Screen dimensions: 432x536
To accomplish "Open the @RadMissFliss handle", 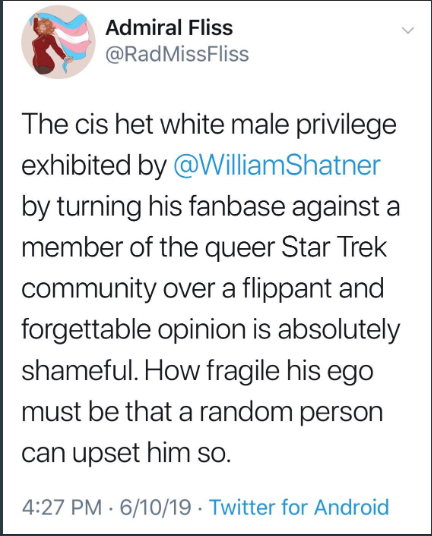I will click(x=177, y=54).
